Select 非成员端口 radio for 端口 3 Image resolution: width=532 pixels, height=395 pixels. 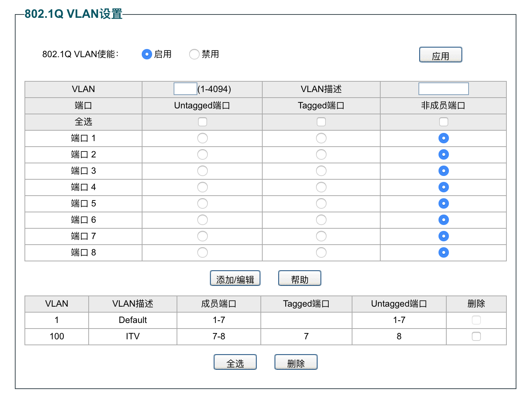(443, 171)
